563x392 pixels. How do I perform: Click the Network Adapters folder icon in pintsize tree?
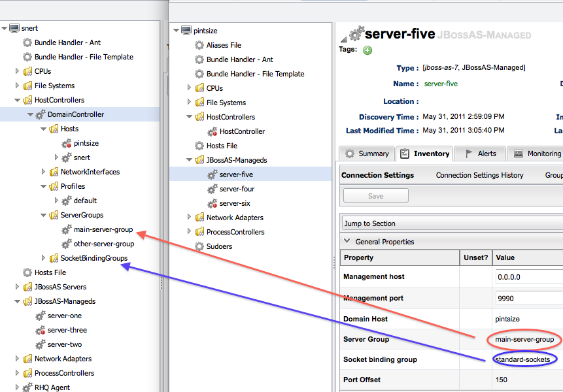tap(199, 218)
